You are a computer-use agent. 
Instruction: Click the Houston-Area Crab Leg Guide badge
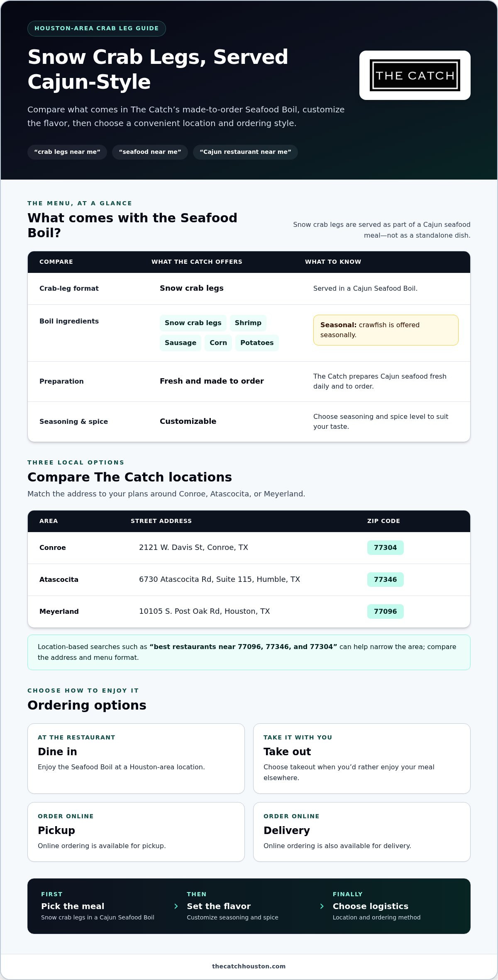[97, 29]
